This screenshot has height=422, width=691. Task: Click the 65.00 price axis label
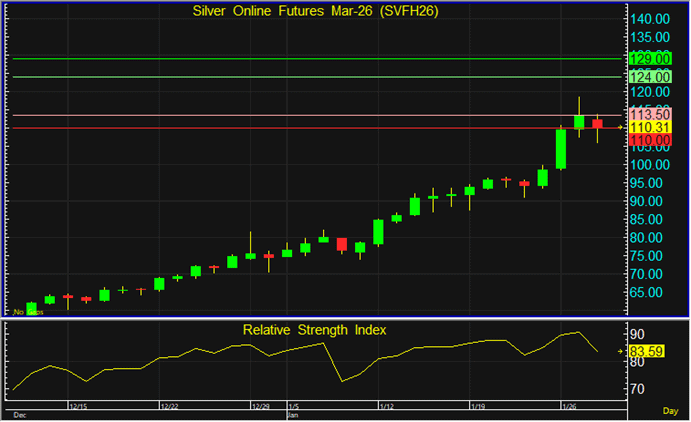[x=650, y=292]
